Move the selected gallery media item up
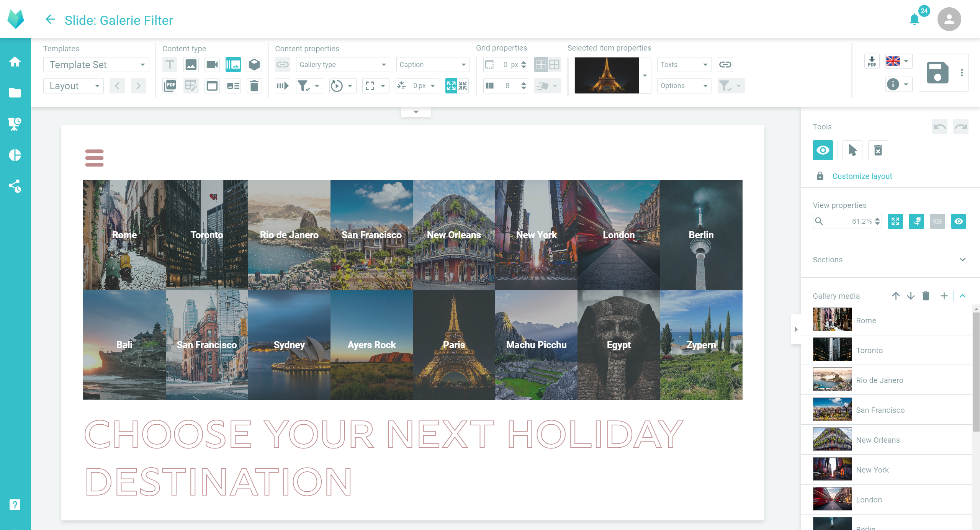Viewport: 980px width, 530px height. click(895, 296)
